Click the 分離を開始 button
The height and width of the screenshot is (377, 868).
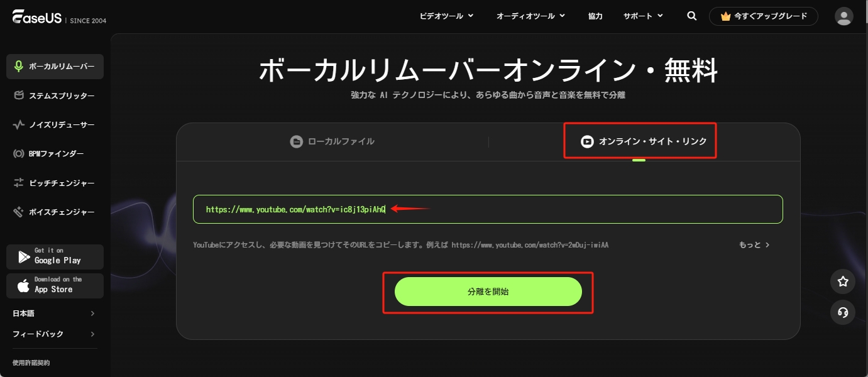[x=488, y=291]
